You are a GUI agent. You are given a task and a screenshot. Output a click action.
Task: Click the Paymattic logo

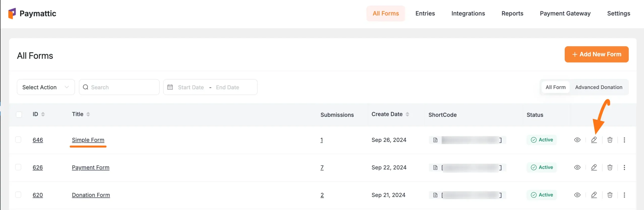pyautogui.click(x=32, y=14)
